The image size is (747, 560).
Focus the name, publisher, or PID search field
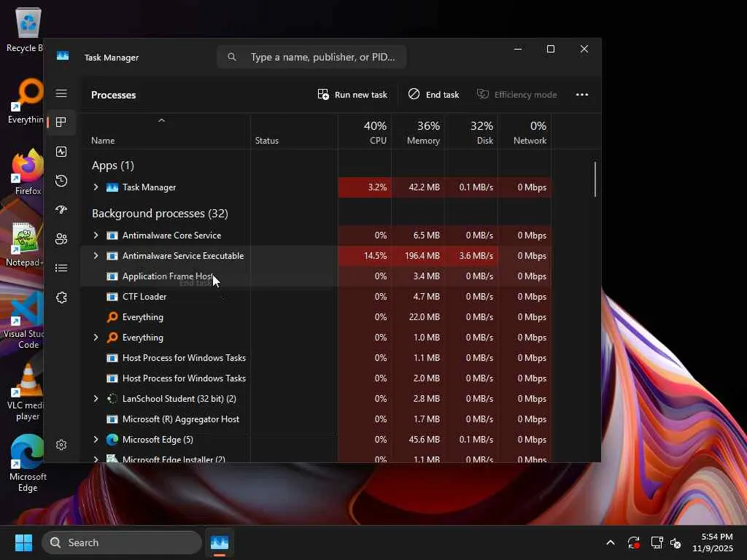[x=311, y=57]
